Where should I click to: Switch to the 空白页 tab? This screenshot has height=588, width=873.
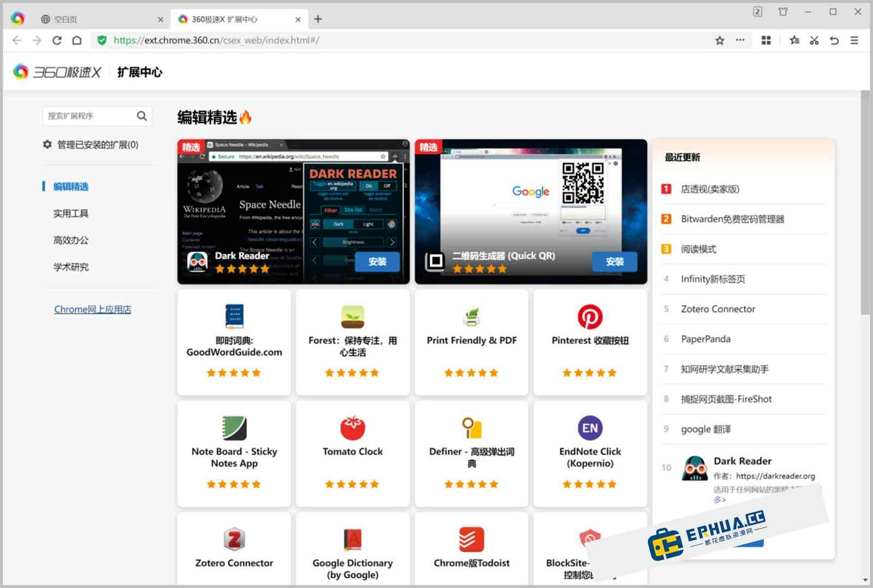[101, 19]
